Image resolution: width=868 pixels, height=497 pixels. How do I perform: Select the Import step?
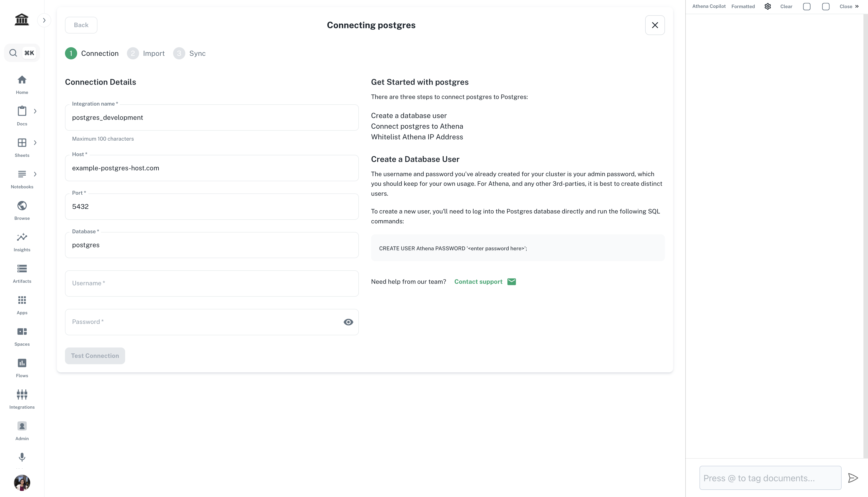tap(146, 54)
